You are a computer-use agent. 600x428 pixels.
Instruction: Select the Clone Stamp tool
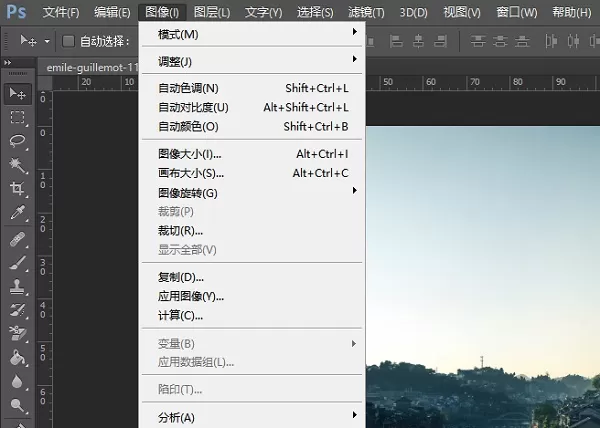(x=18, y=286)
